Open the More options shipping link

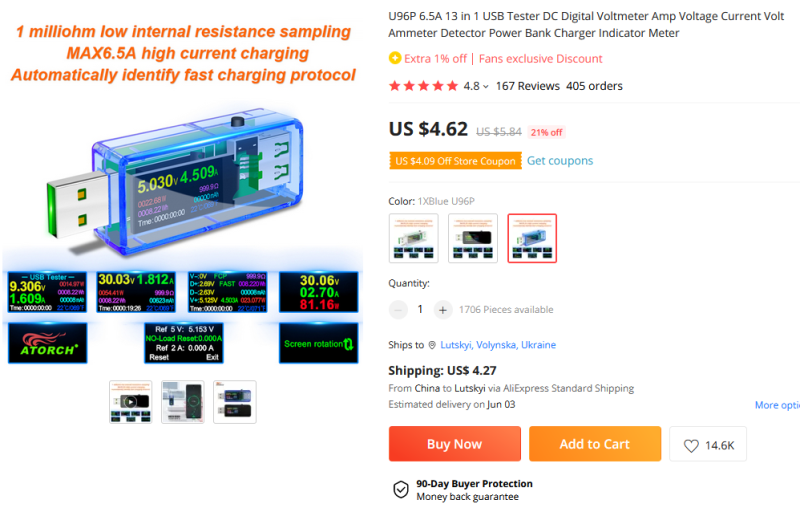(777, 405)
